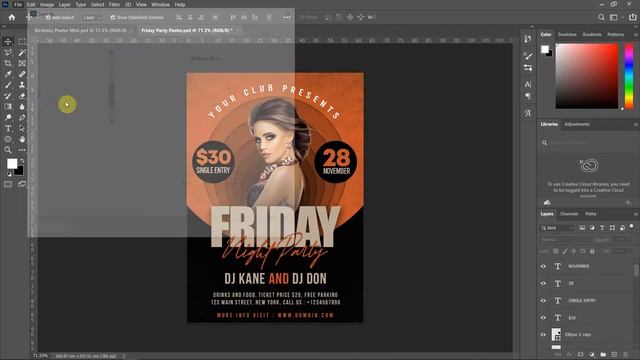Select the Spot Healing Brush tool
640x360 pixels.
click(22, 74)
